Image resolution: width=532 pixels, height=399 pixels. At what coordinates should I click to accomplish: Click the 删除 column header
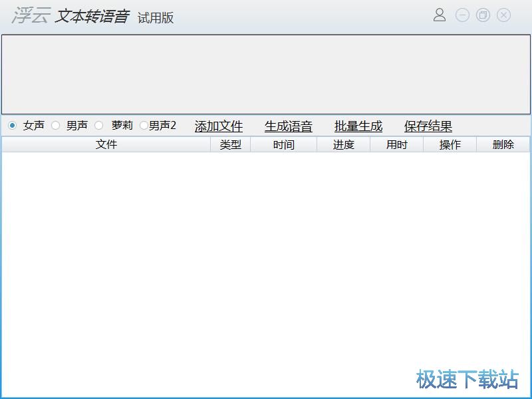coord(503,144)
